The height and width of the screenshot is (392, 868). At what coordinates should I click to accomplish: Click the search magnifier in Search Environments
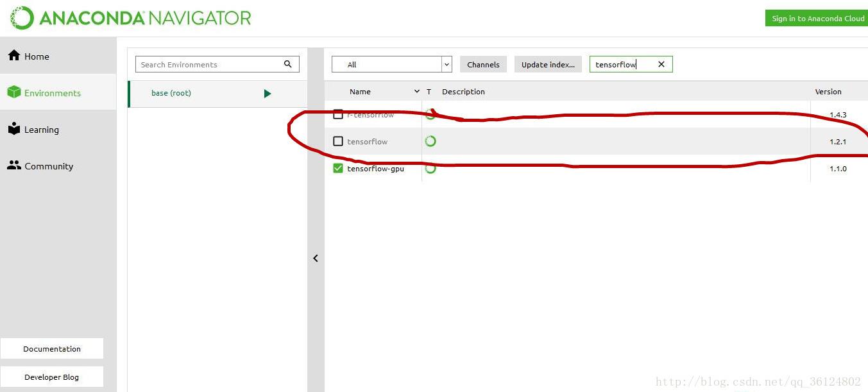click(288, 64)
